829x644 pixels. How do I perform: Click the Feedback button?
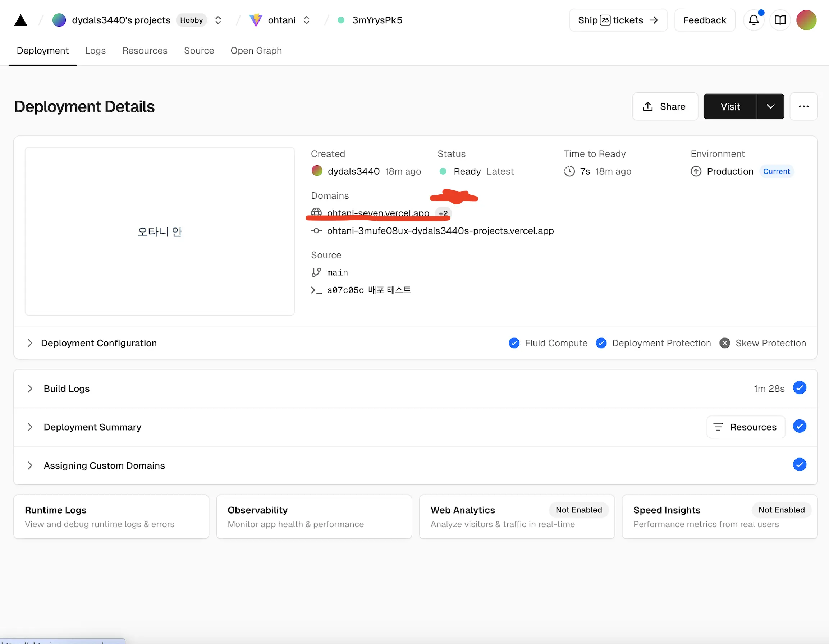[705, 20]
